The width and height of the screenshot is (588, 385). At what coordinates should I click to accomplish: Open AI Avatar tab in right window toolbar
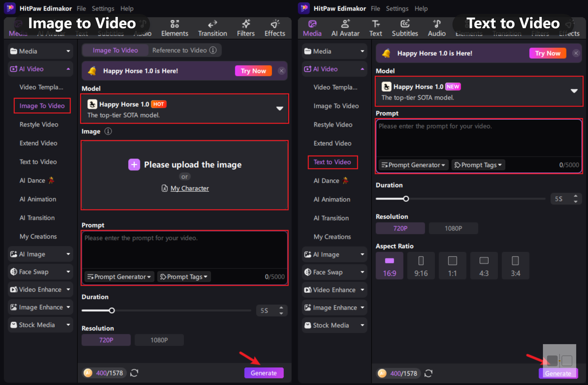[345, 28]
